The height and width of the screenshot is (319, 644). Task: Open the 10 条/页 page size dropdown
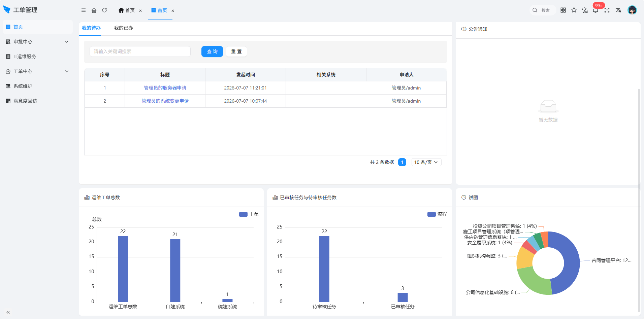click(x=426, y=162)
